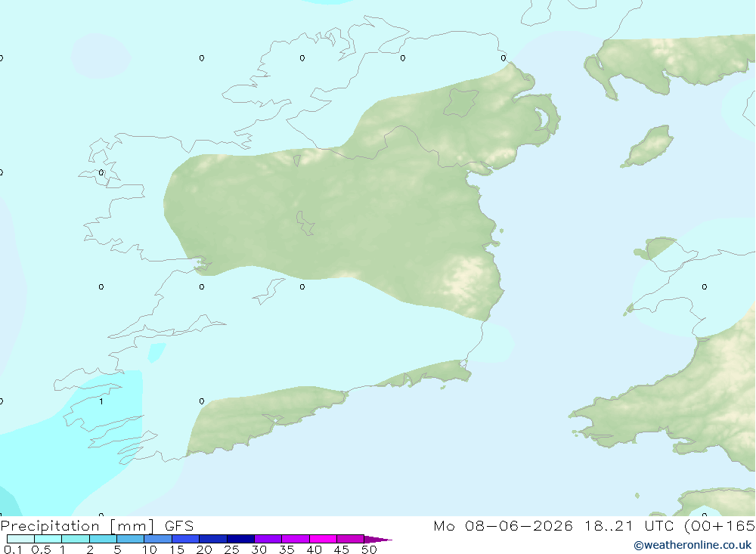Image resolution: width=756 pixels, height=554 pixels.
Task: Click the '1' grid value on the map
Action: (101, 401)
